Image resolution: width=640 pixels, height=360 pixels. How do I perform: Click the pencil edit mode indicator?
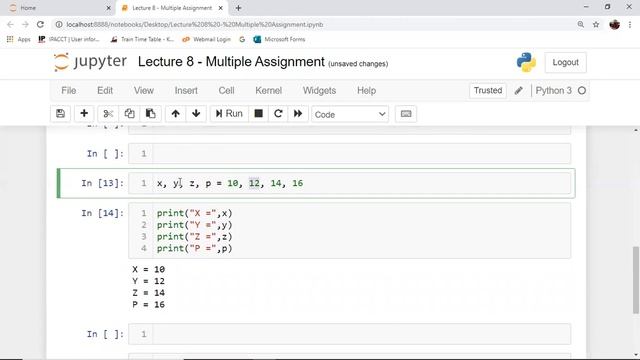tap(519, 91)
